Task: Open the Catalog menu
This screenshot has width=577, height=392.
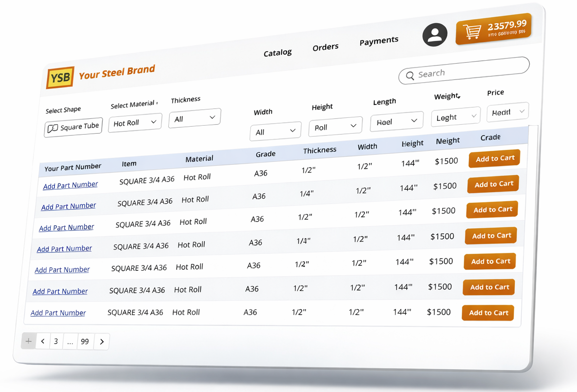Action: click(277, 53)
